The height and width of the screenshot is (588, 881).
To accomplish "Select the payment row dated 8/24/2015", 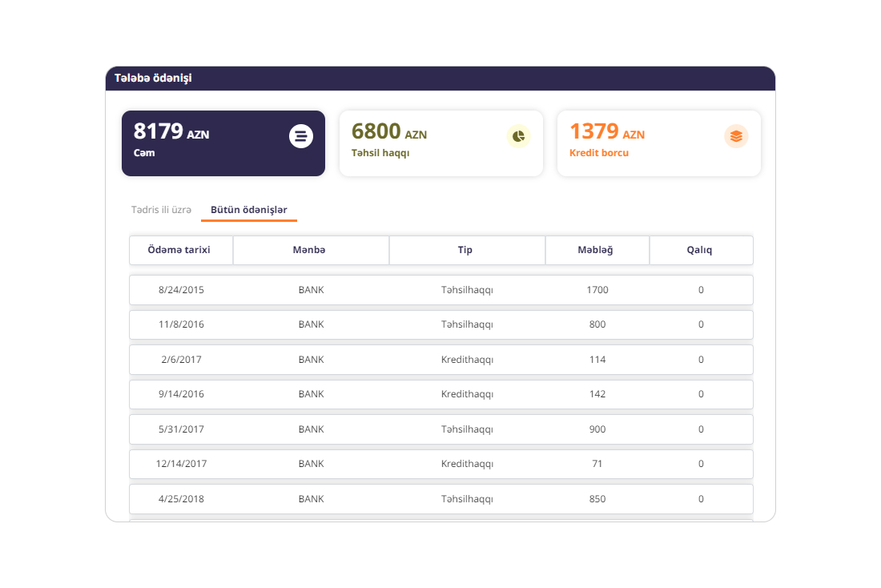I will pos(440,290).
